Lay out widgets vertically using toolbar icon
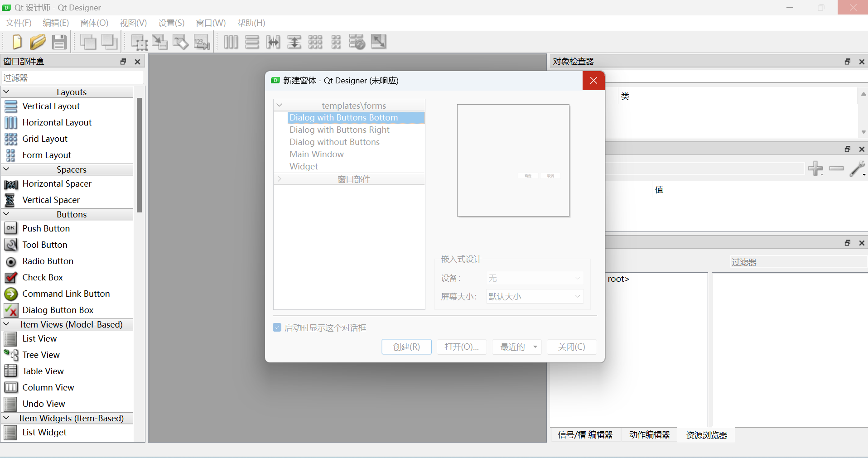Image resolution: width=868 pixels, height=458 pixels. pos(252,42)
